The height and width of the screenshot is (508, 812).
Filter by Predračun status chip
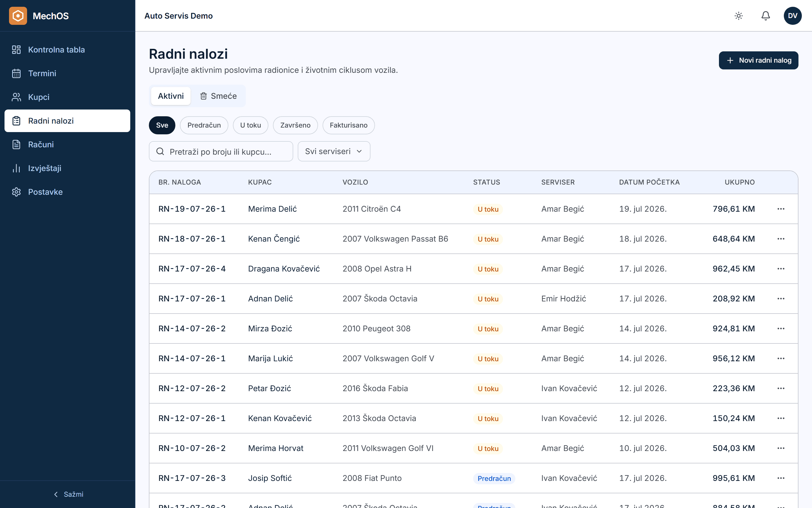tap(204, 125)
